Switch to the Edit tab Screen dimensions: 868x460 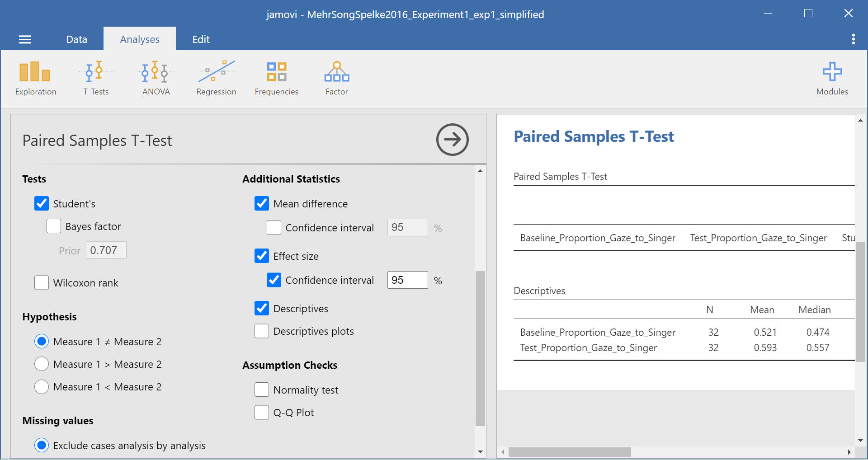[x=201, y=39]
